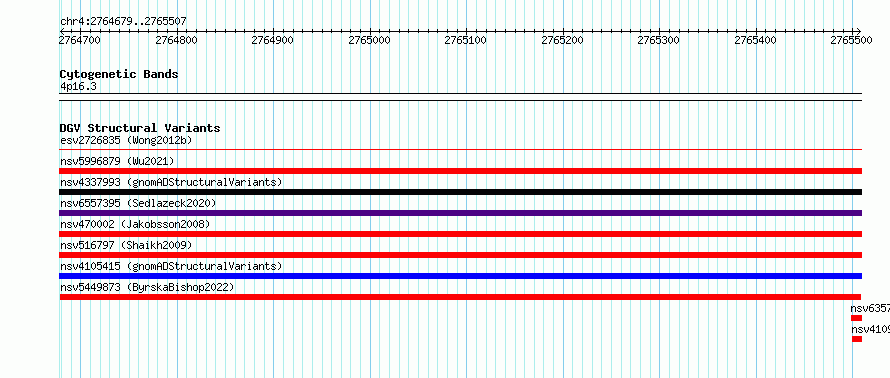Click the red bar under nsv5449873
The height and width of the screenshot is (378, 890).
click(460, 297)
